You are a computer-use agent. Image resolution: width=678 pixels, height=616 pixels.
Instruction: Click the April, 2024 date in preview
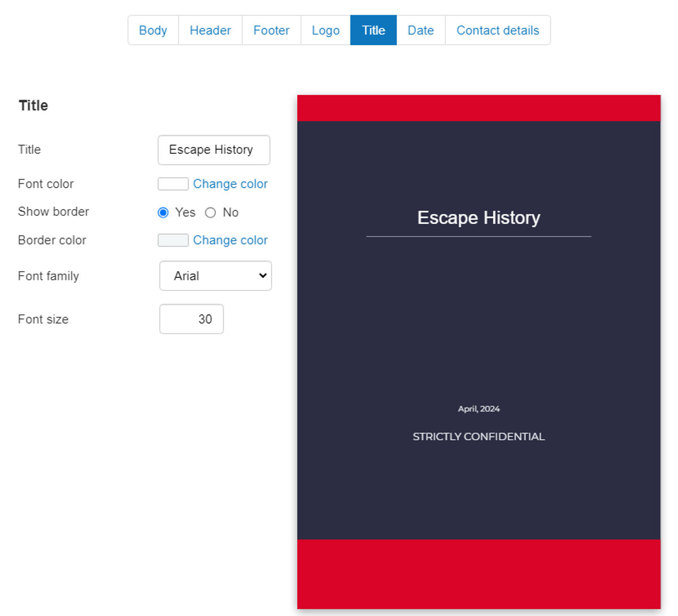(x=479, y=409)
